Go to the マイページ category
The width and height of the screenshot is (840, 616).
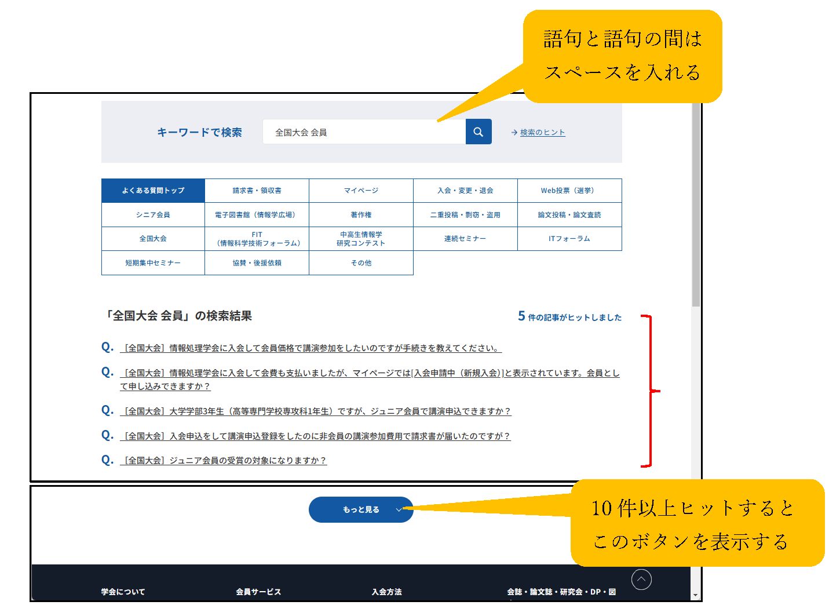pos(361,191)
